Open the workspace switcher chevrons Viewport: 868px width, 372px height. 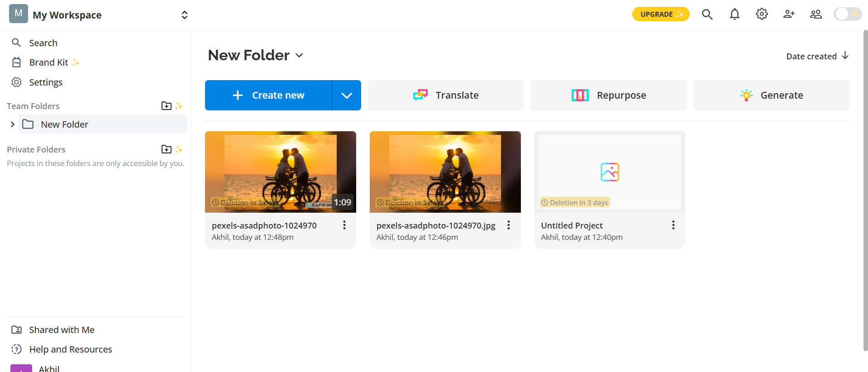[x=184, y=15]
